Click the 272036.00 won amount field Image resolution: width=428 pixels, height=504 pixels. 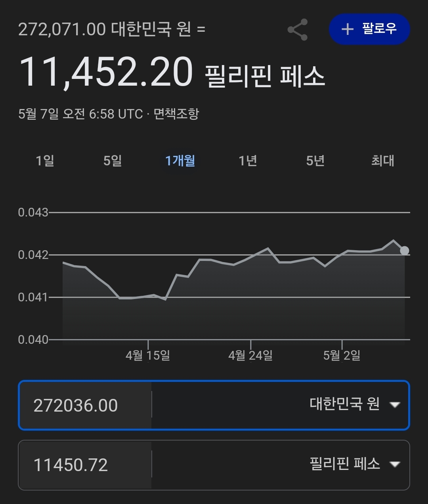[85, 405]
